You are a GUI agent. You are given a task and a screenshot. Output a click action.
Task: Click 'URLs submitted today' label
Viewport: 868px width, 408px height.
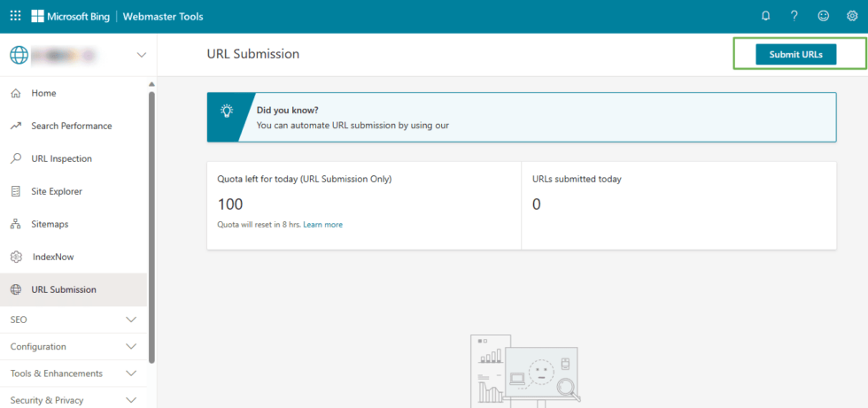pyautogui.click(x=577, y=179)
